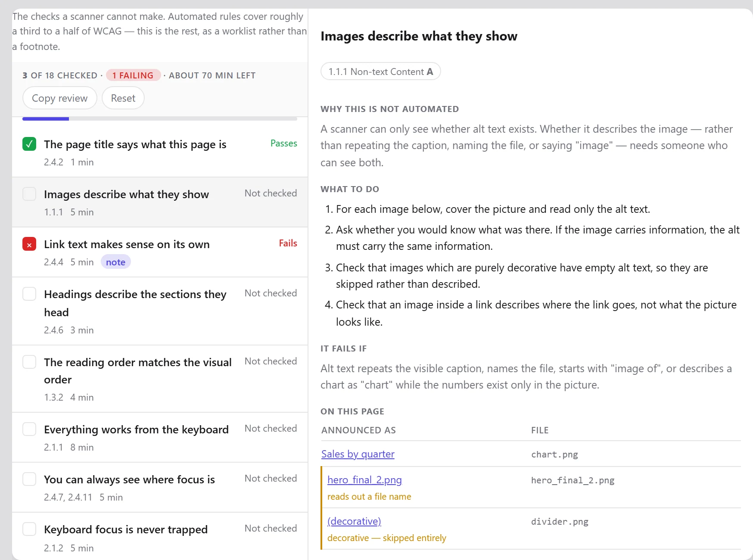
Task: Check Everything works from the keyboard checkbox
Action: [x=29, y=429]
